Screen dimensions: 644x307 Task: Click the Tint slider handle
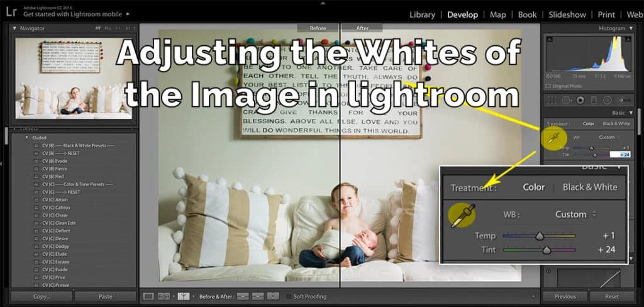tap(595, 155)
